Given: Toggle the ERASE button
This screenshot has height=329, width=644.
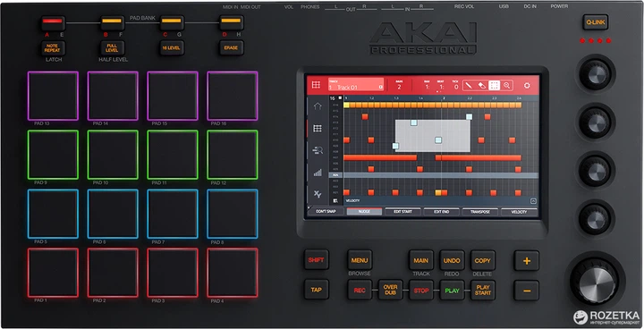Looking at the screenshot, I should (232, 48).
